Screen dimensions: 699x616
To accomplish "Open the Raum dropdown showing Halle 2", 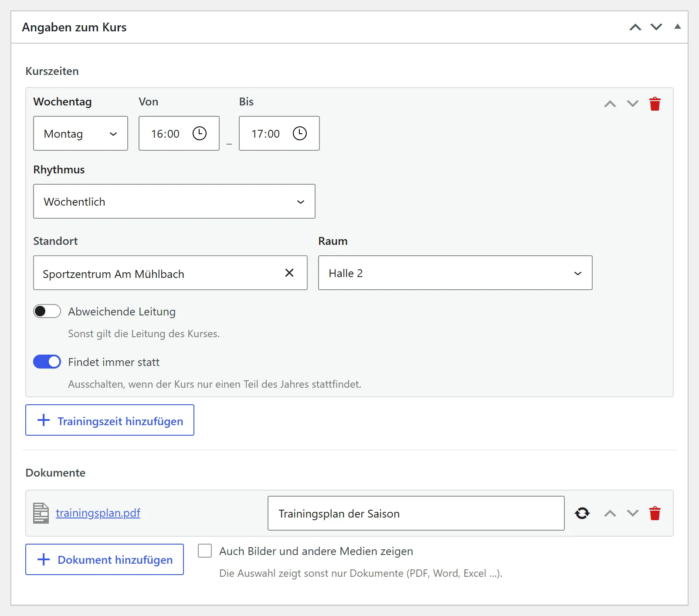I will tap(455, 273).
